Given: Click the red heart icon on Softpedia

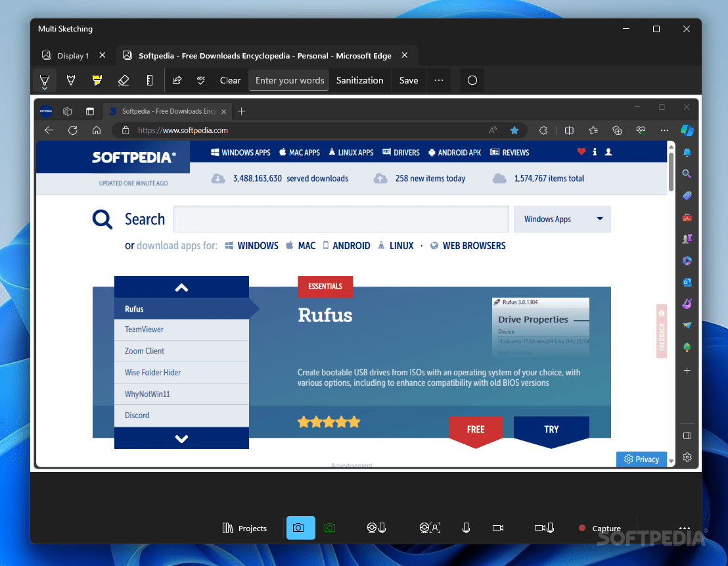Looking at the screenshot, I should pyautogui.click(x=581, y=151).
